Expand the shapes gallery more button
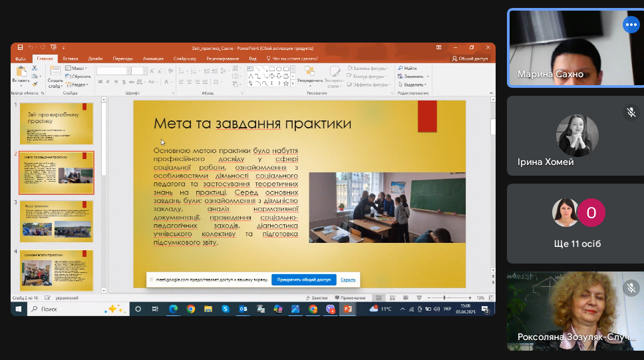The height and width of the screenshot is (360, 644). (293, 84)
